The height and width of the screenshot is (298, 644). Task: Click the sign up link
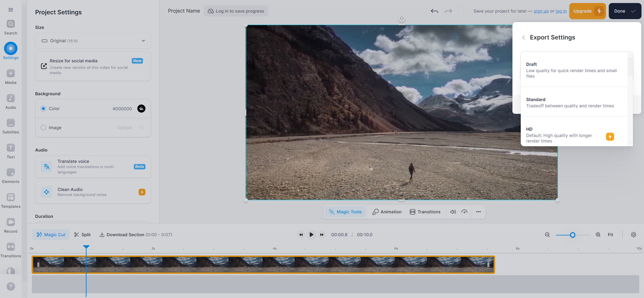[x=541, y=11]
